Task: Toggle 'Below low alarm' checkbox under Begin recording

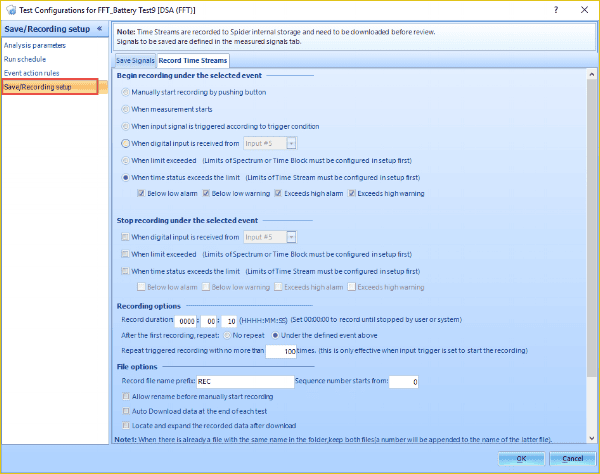Action: pyautogui.click(x=141, y=192)
